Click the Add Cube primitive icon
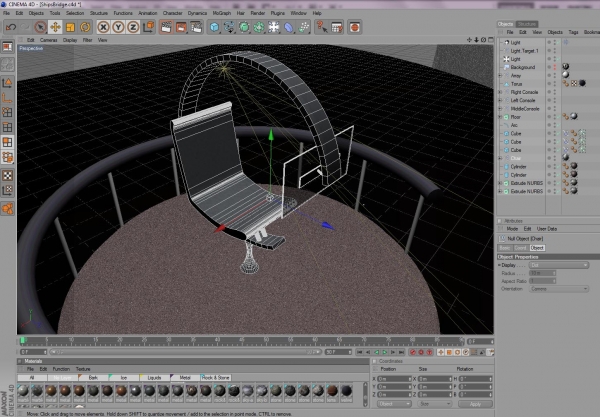Image resolution: width=600 pixels, height=417 pixels. [214, 27]
